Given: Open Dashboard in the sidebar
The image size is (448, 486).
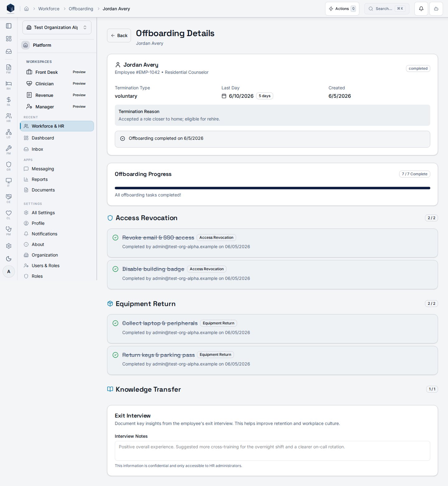Looking at the screenshot, I should pyautogui.click(x=57, y=138).
